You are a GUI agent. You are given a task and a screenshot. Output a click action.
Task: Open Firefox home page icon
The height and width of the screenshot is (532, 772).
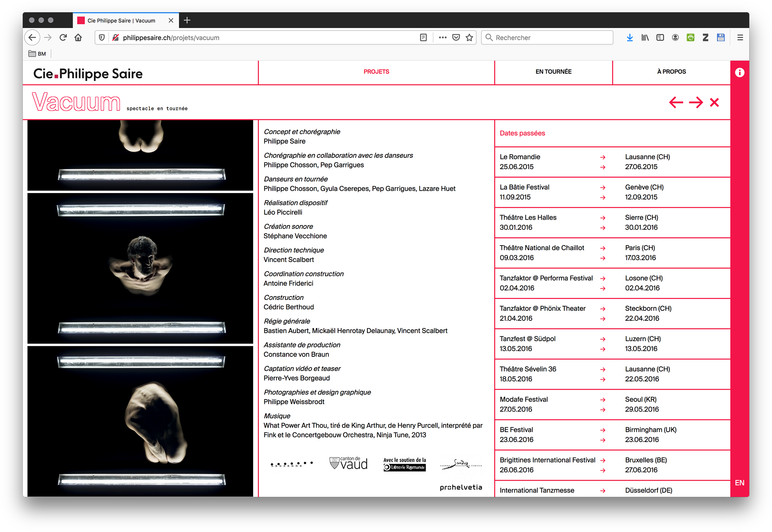click(78, 37)
